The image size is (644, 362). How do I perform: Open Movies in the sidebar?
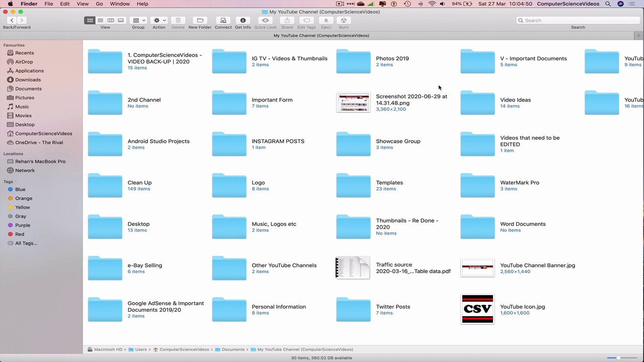tap(23, 116)
